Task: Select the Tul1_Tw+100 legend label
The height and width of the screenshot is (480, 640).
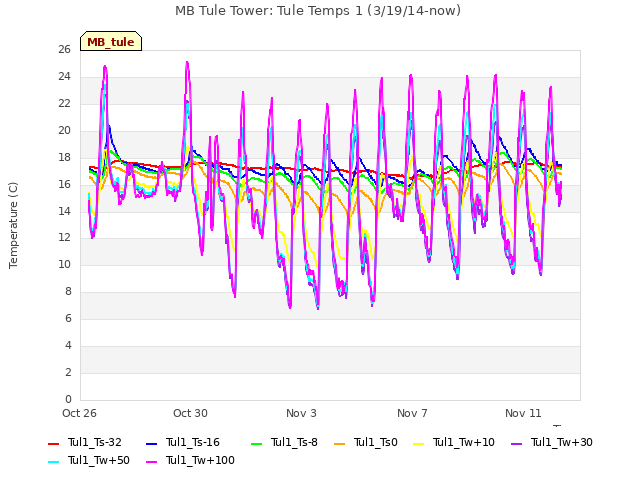Action: click(x=200, y=460)
